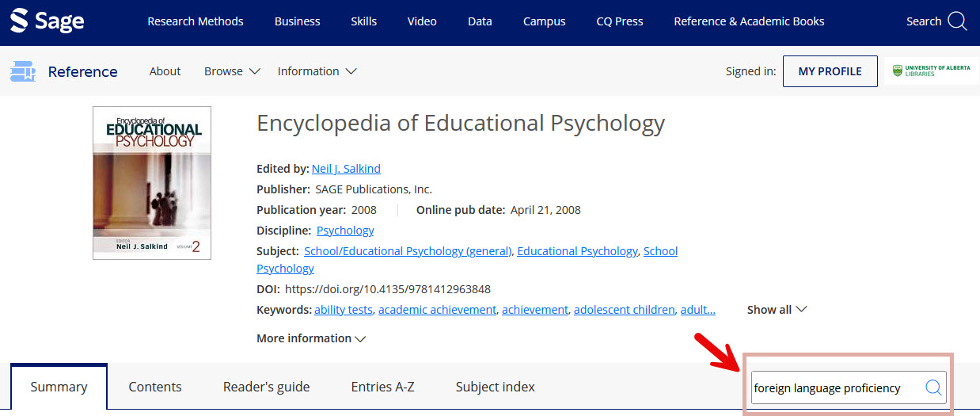Open Video section
This screenshot has height=416, width=980.
click(422, 21)
